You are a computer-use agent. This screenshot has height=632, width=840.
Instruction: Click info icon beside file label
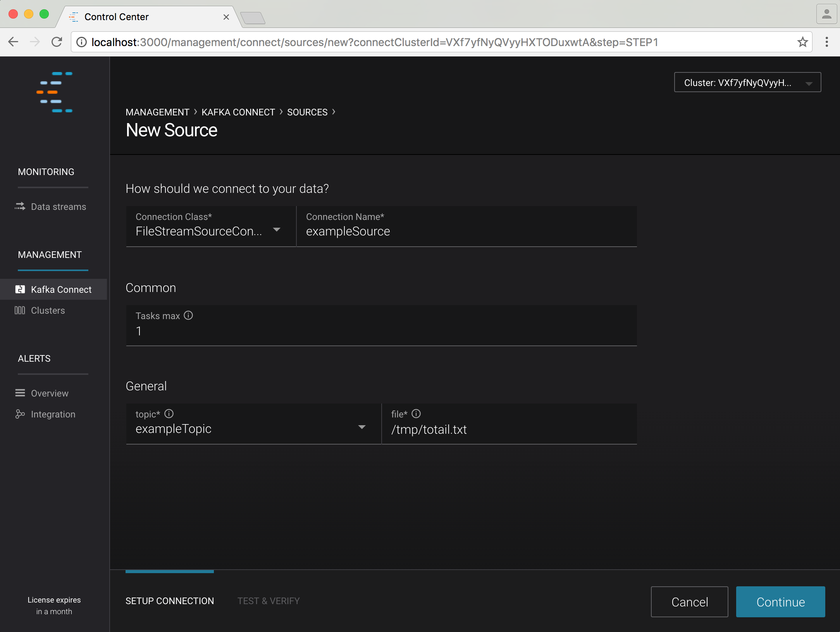(416, 414)
